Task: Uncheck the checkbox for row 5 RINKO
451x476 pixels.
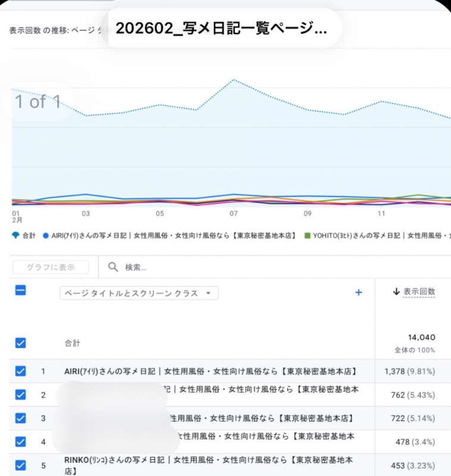Action: 20,465
